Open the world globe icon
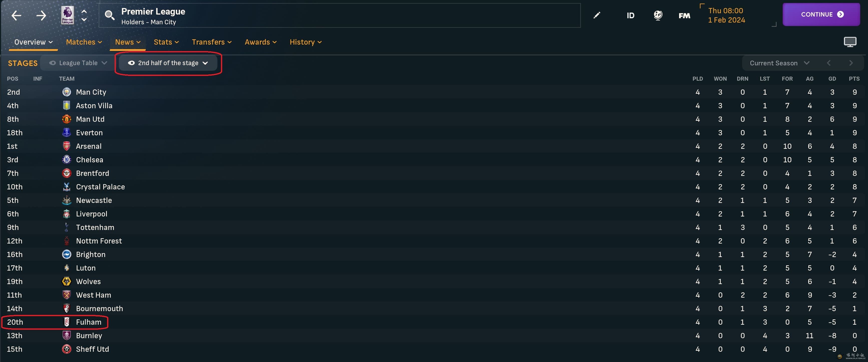 [x=658, y=15]
